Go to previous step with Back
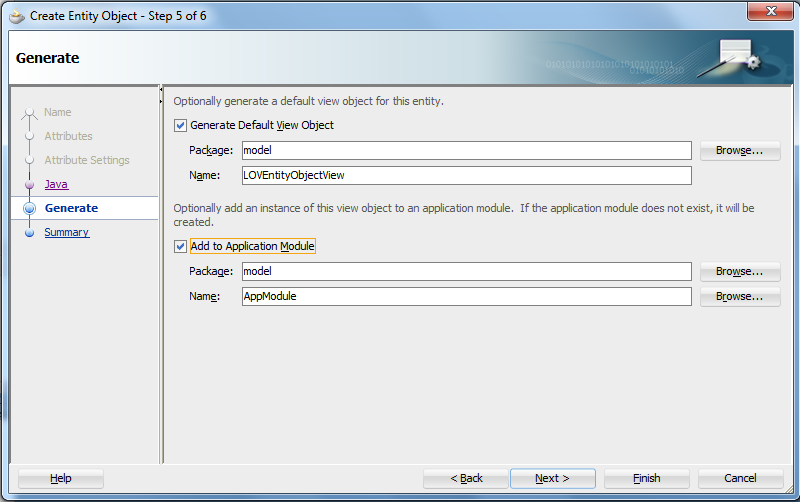The width and height of the screenshot is (800, 502). point(466,479)
